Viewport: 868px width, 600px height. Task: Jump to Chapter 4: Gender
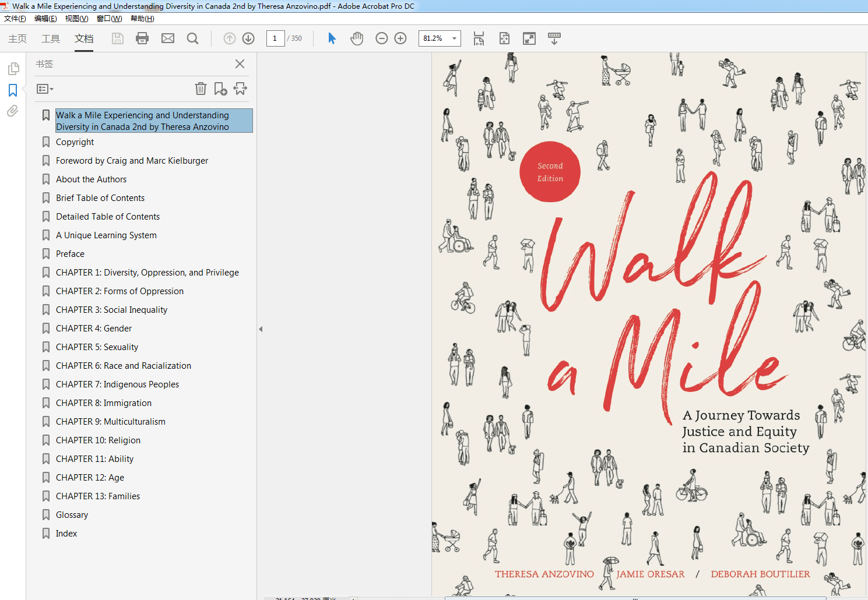(x=94, y=329)
